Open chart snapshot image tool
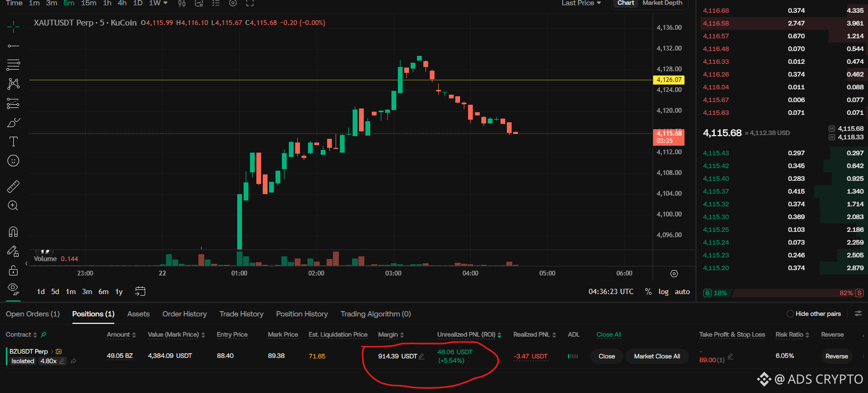Viewport: 868px width, 393px height. [x=199, y=3]
